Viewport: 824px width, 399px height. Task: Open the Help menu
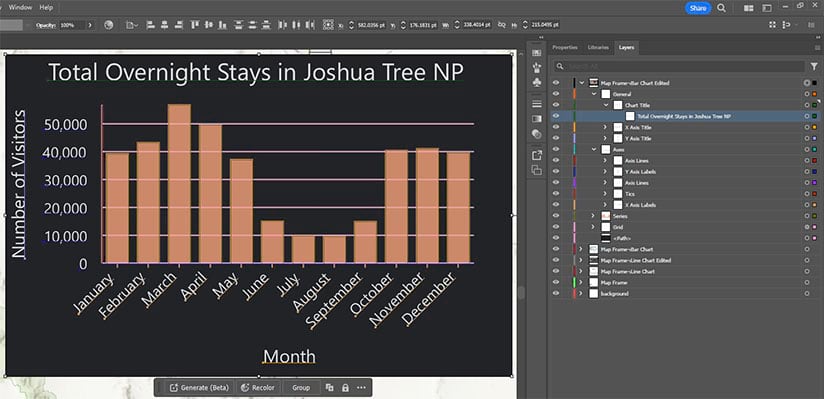pyautogui.click(x=46, y=7)
